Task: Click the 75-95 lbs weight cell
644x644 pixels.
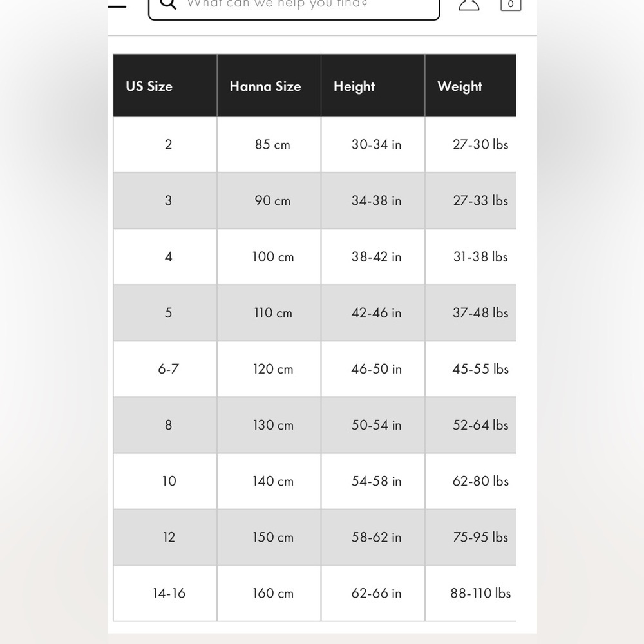Action: tap(471, 537)
